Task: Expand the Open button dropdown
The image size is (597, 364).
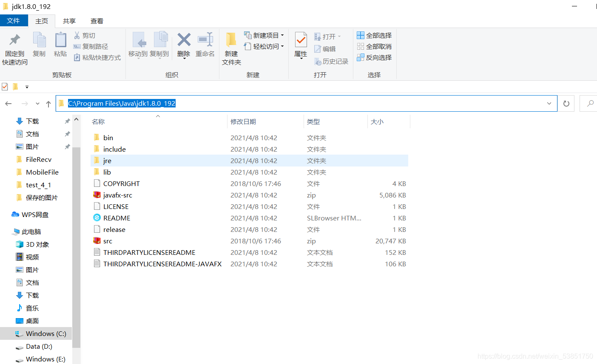Action: (339, 37)
